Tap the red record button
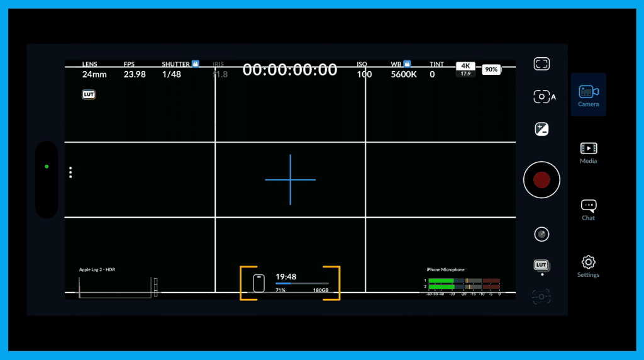This screenshot has height=360, width=644. click(541, 180)
